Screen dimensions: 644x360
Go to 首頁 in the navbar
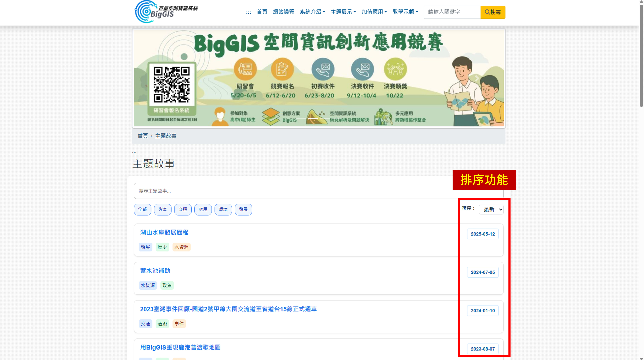point(262,12)
